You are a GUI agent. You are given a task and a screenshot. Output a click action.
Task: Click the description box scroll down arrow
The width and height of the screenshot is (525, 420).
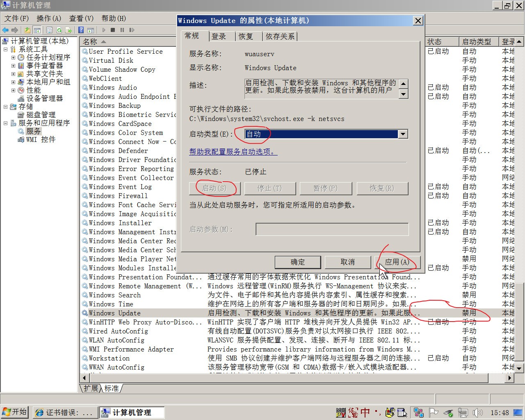404,94
